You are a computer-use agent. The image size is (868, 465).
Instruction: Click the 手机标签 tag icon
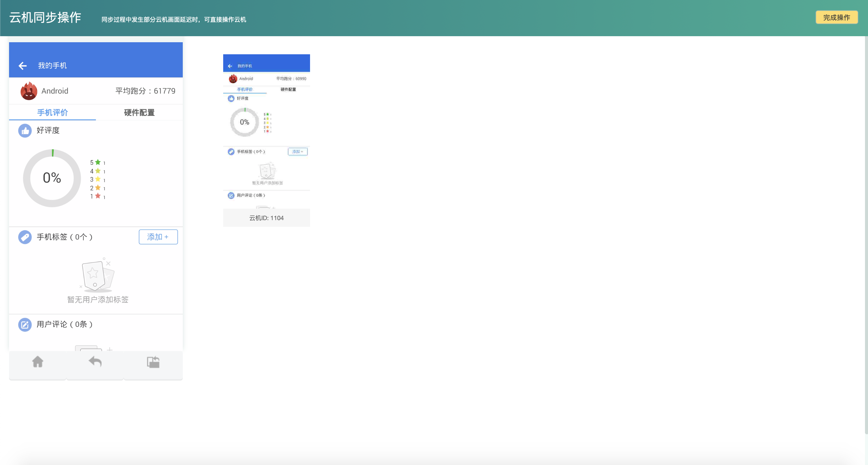pos(25,237)
